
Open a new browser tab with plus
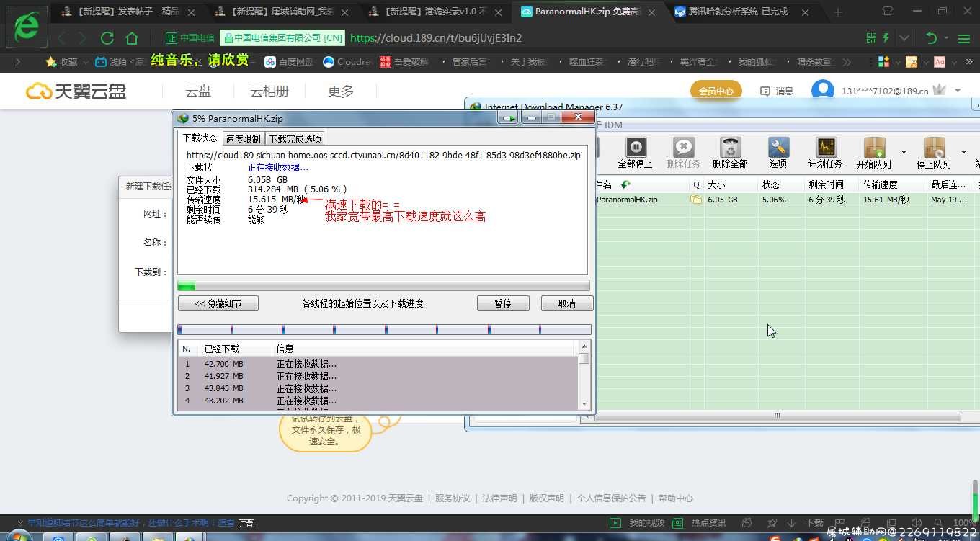[x=837, y=12]
